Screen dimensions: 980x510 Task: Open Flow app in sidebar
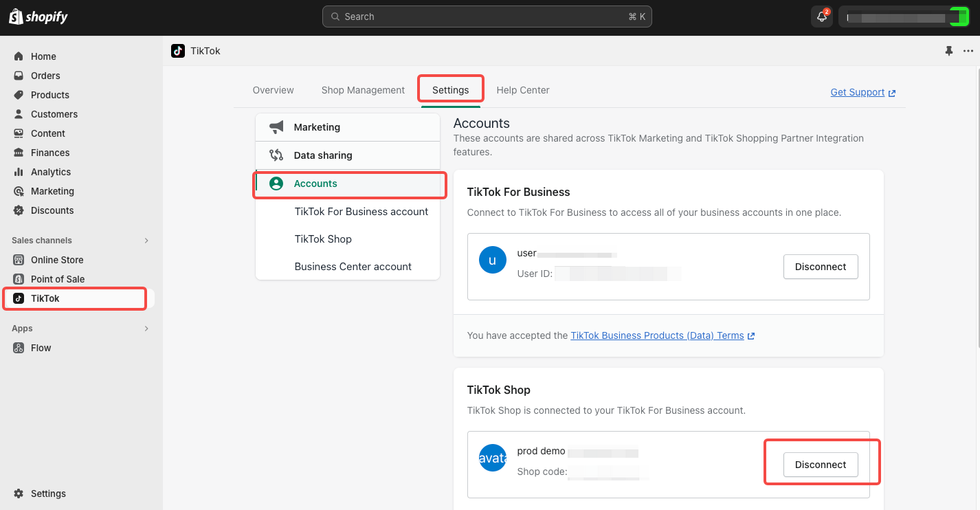[41, 348]
